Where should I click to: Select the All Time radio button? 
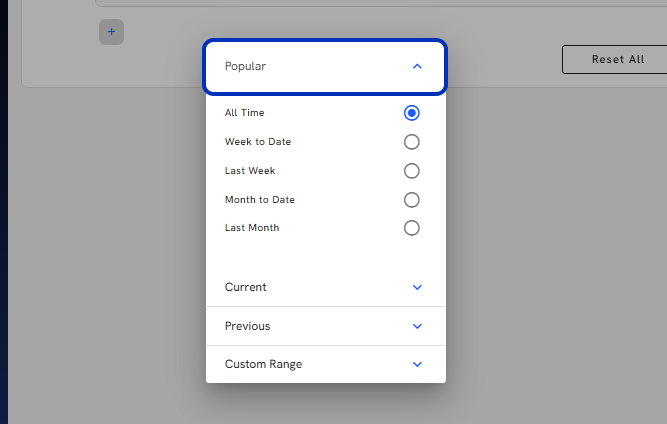[x=411, y=113]
